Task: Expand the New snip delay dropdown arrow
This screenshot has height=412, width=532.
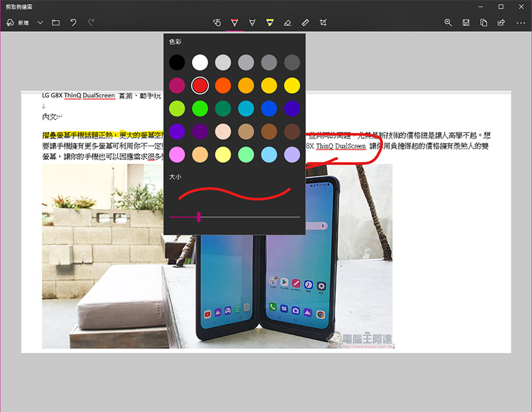Action: 40,23
